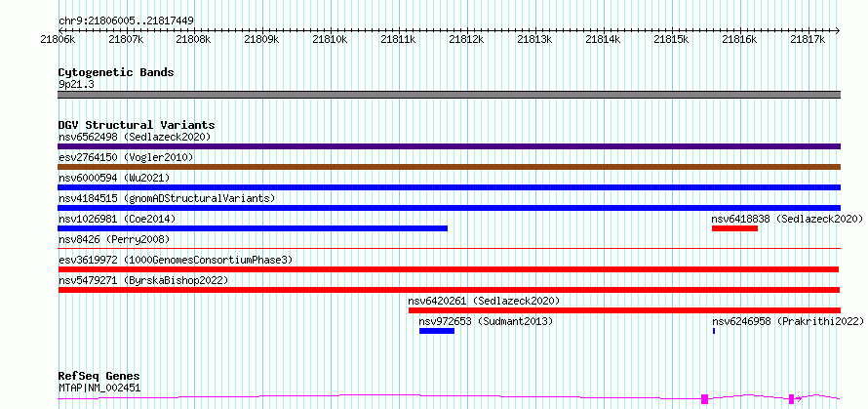This screenshot has width=868, height=409.
Task: Click the 21815k ruler tick label
Action: point(672,39)
